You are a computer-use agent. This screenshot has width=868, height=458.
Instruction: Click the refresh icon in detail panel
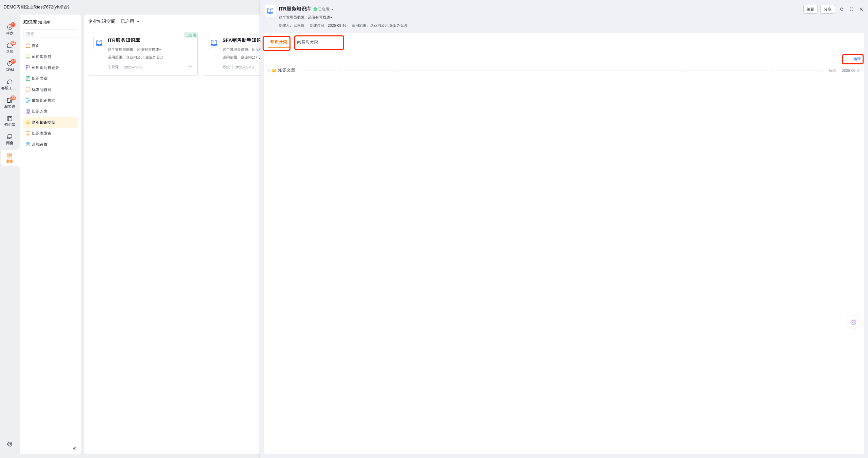842,9
